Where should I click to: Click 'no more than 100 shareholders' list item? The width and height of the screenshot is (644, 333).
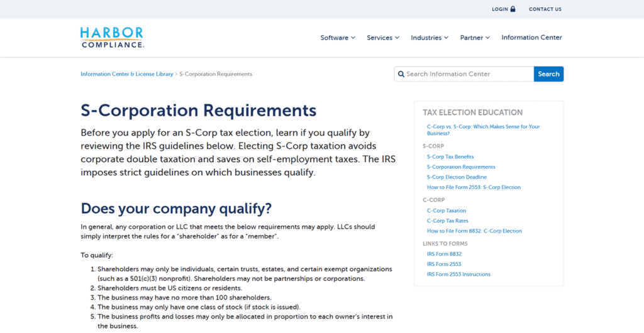point(184,298)
